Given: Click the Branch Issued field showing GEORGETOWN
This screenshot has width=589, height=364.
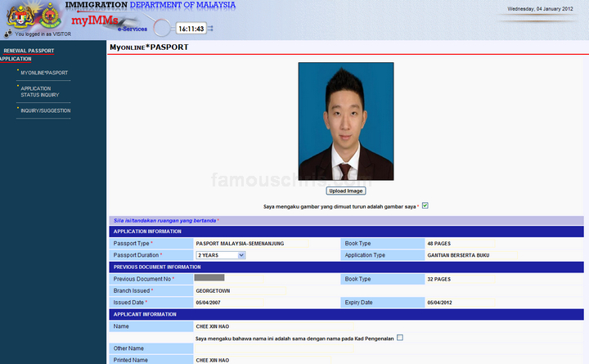Looking at the screenshot, I should point(240,290).
